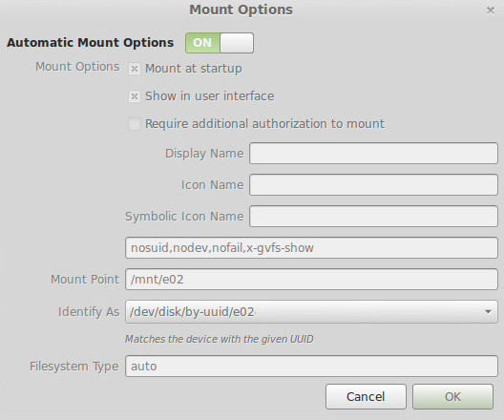Screen dimensions: 504x420
Task: Toggle the Show in user interface checkbox
Action: pyautogui.click(x=135, y=96)
